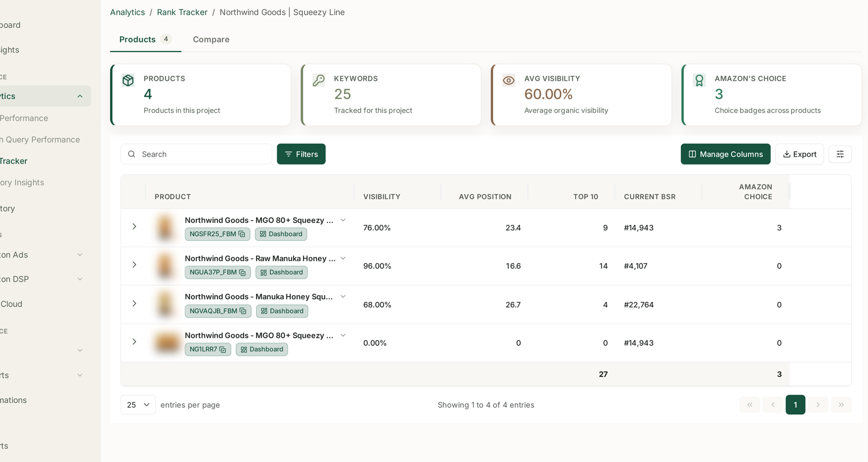Export the rank tracker table
The height and width of the screenshot is (462, 868).
click(x=799, y=154)
